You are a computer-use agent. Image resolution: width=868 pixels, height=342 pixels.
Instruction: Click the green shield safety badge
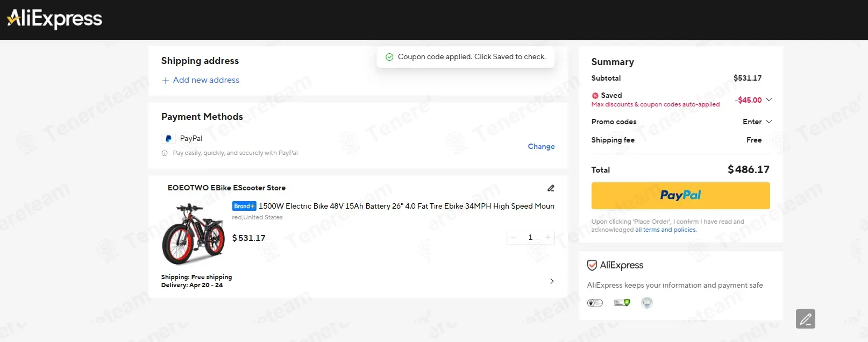[x=622, y=303]
